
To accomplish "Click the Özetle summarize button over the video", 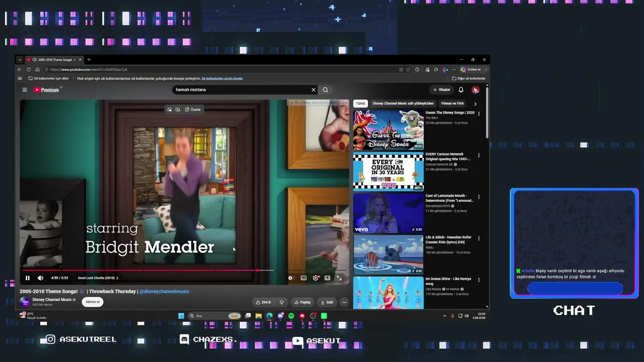I will click(x=193, y=110).
